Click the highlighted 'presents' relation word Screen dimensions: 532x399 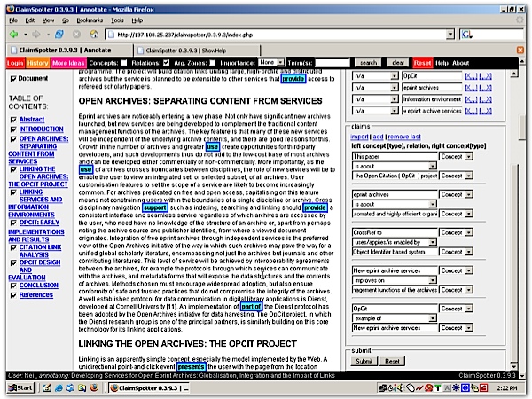(192, 367)
